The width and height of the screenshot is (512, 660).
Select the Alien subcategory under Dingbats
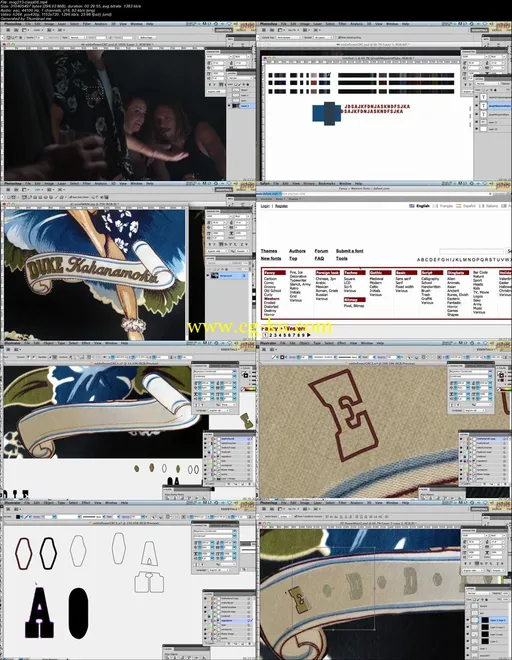(451, 279)
